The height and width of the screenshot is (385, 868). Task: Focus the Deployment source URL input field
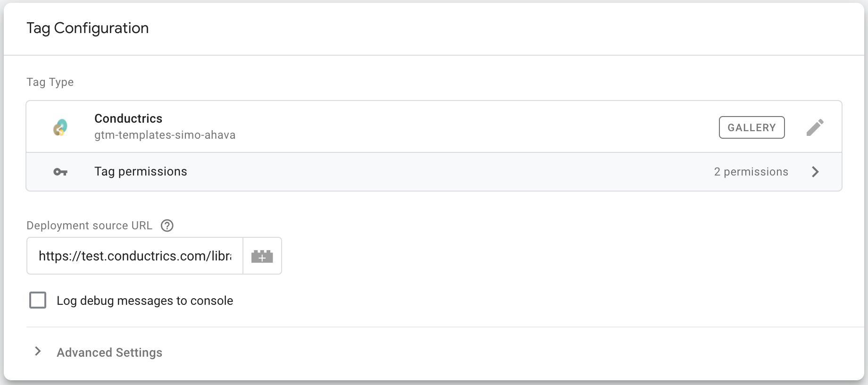pyautogui.click(x=135, y=256)
